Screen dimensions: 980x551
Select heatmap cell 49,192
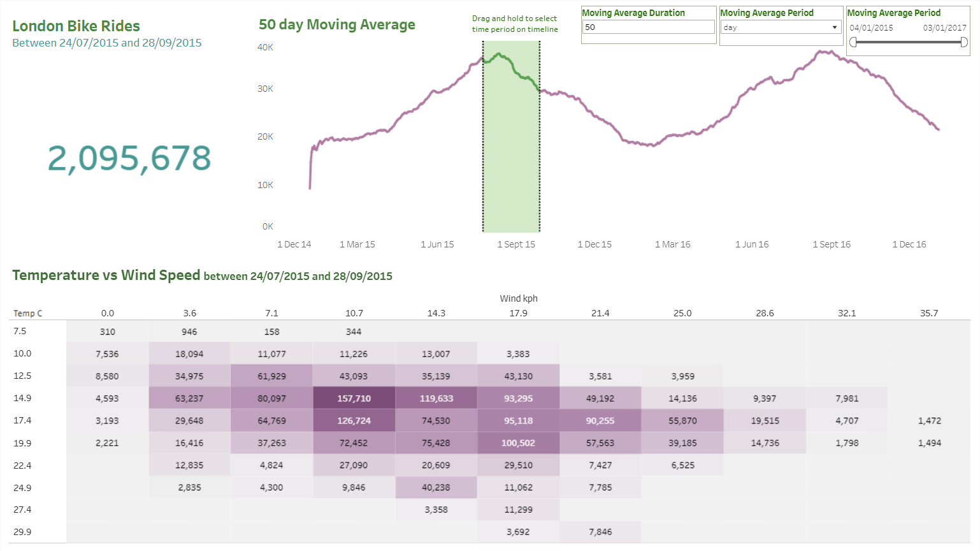point(600,398)
